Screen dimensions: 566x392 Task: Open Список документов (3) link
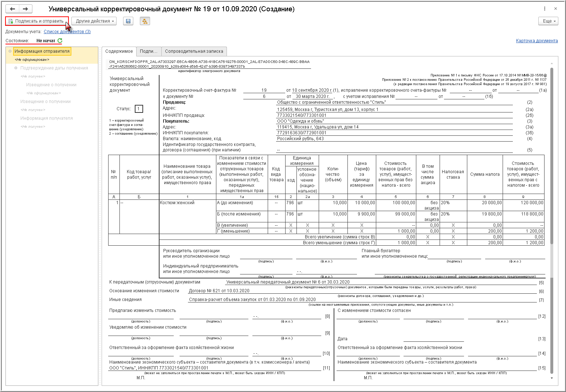coord(67,32)
